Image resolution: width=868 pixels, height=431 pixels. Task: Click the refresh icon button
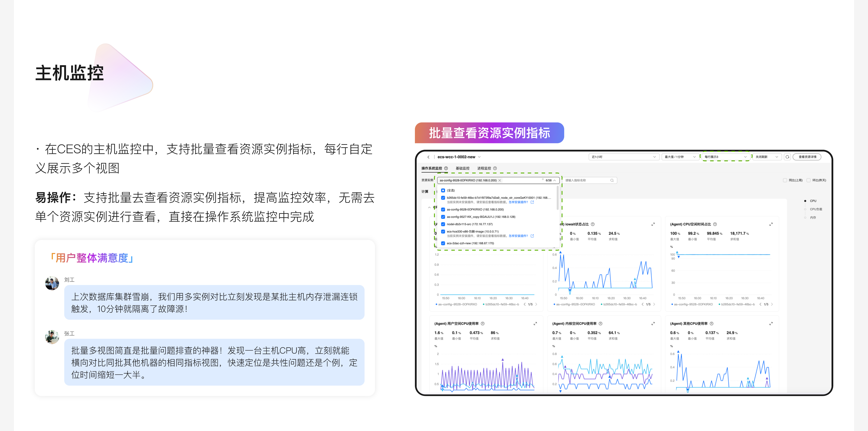tap(787, 157)
